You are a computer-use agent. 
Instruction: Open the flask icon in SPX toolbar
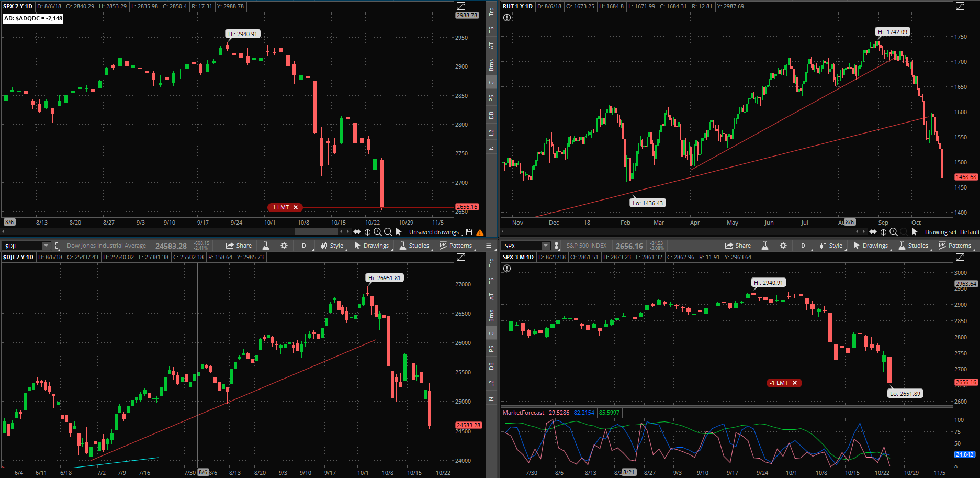(x=765, y=246)
